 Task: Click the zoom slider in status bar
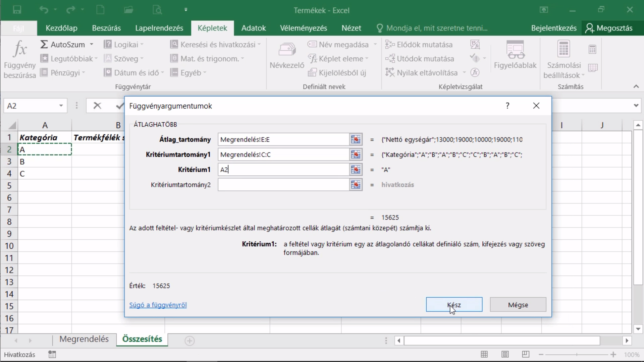(x=577, y=354)
